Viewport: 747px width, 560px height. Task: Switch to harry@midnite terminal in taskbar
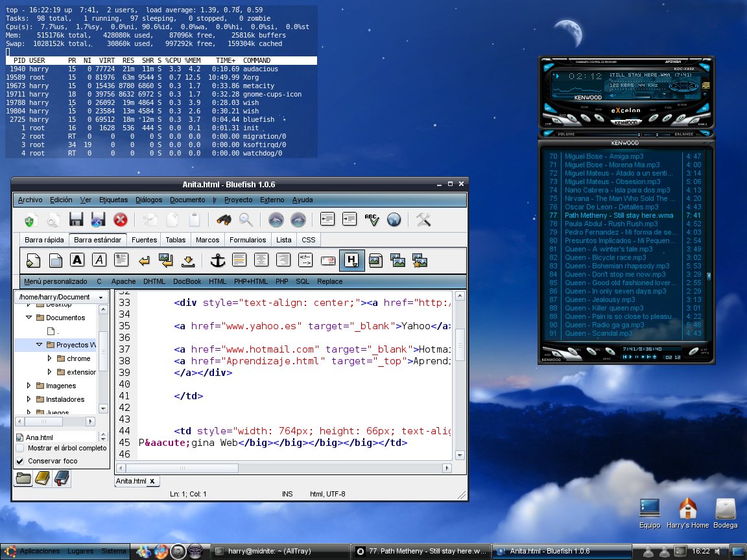pos(279,551)
